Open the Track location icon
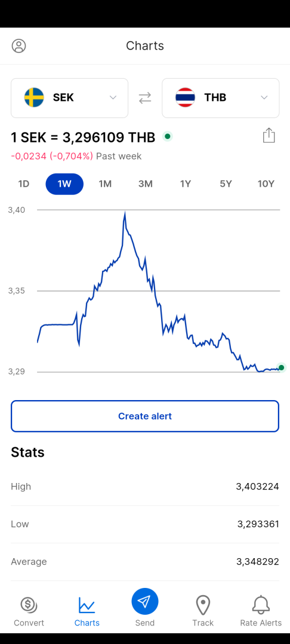The image size is (290, 644). [203, 605]
